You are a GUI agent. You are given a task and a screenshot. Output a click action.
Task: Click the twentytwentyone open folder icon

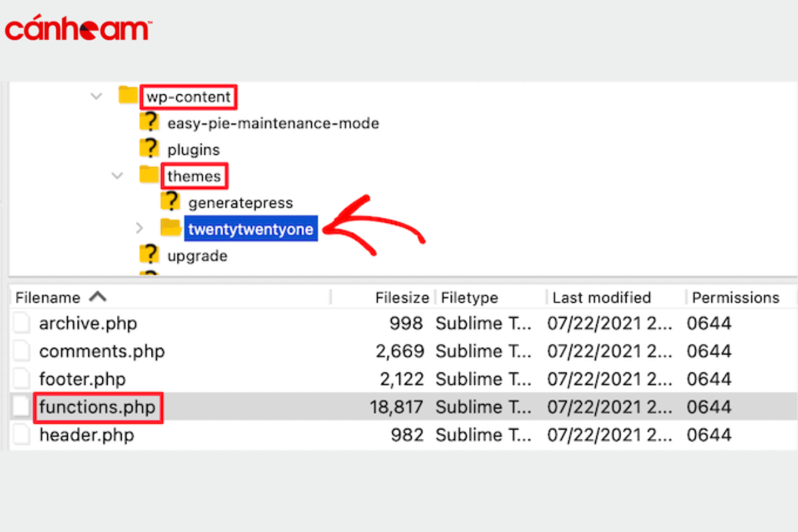[172, 227]
